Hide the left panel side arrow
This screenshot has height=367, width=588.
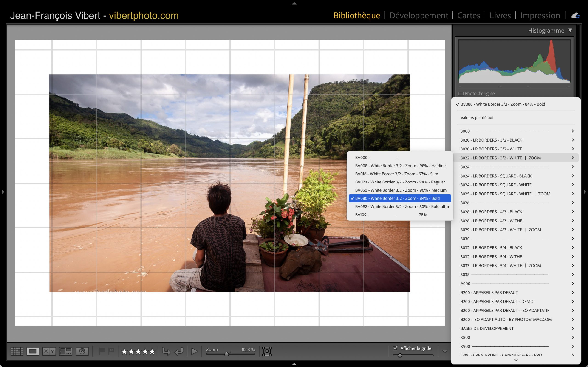click(x=3, y=192)
